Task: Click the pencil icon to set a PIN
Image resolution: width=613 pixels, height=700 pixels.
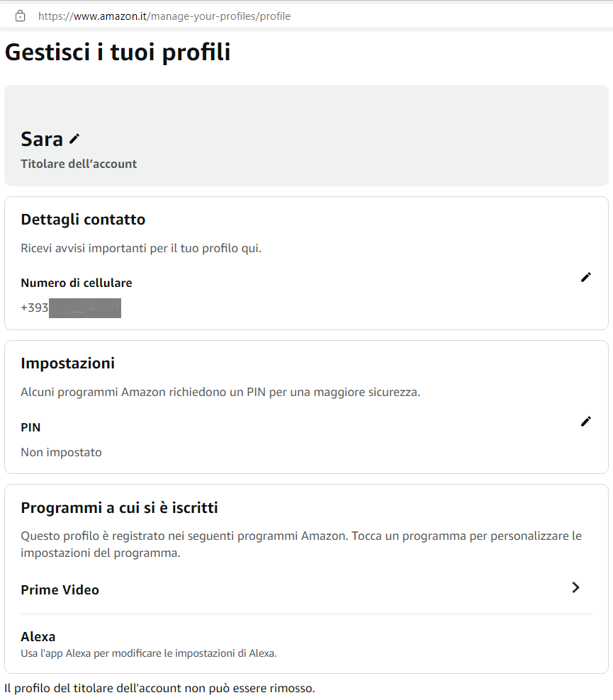Action: point(585,422)
